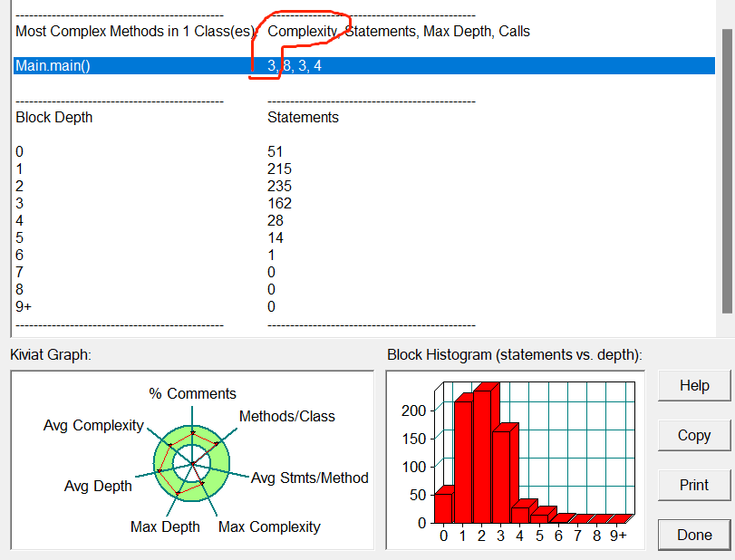Click the histogram bar for depth 1

(x=463, y=462)
